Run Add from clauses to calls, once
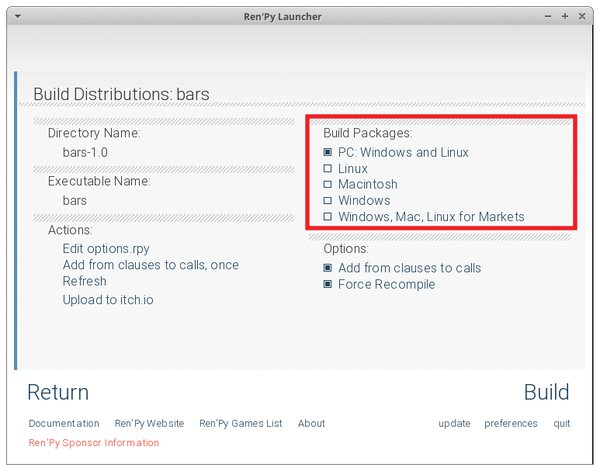The image size is (600, 471). [151, 265]
